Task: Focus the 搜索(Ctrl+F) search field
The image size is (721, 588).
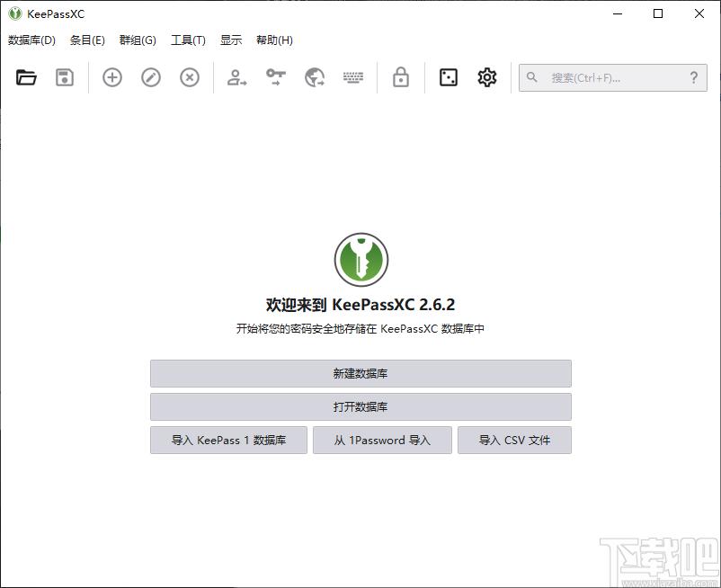Action: pos(612,77)
